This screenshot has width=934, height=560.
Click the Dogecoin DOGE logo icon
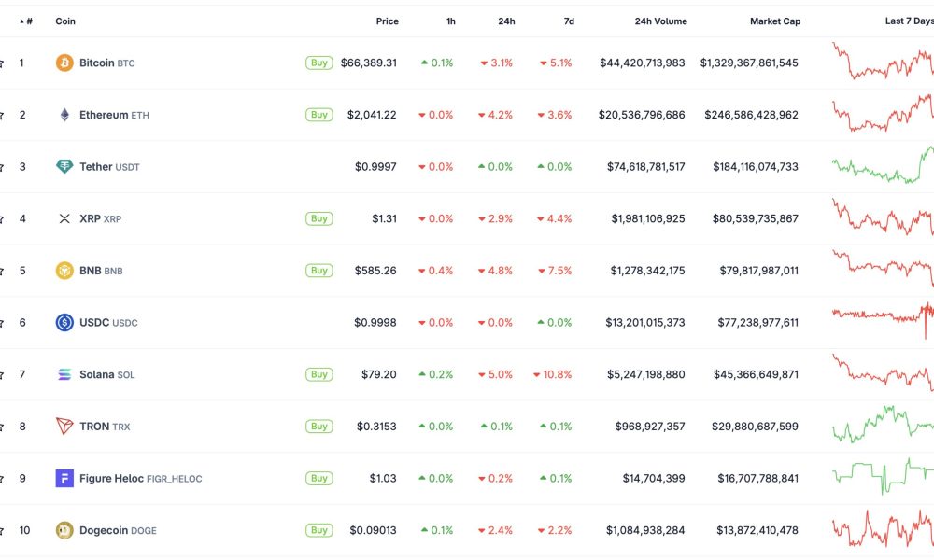[64, 529]
